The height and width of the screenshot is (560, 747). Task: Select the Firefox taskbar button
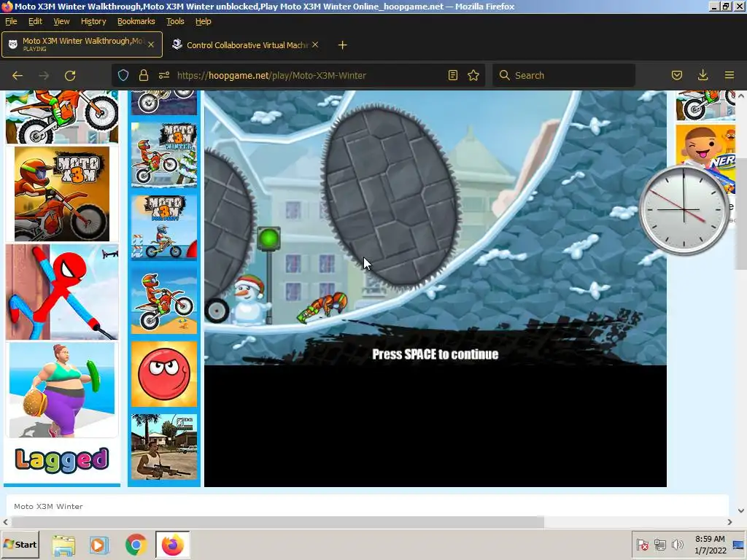pos(172,545)
